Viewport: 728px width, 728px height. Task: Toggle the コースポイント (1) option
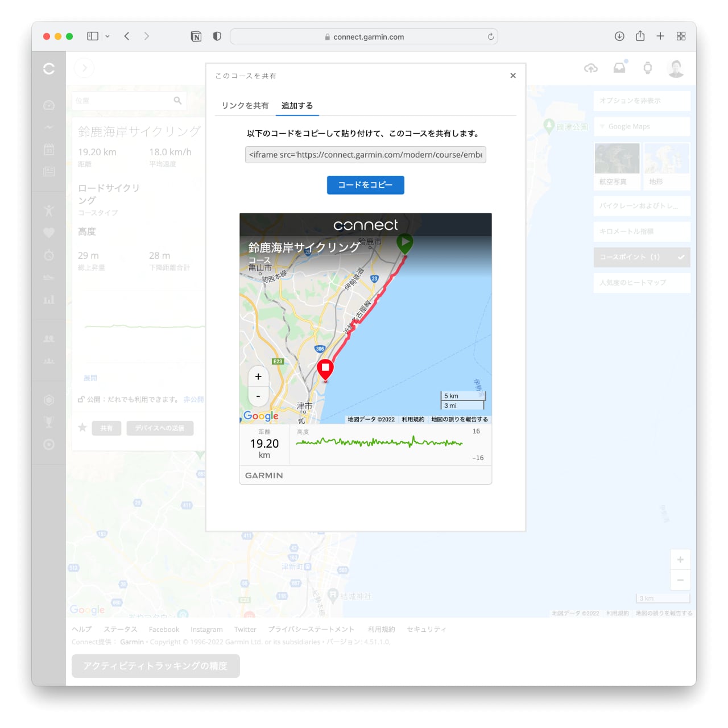point(642,257)
